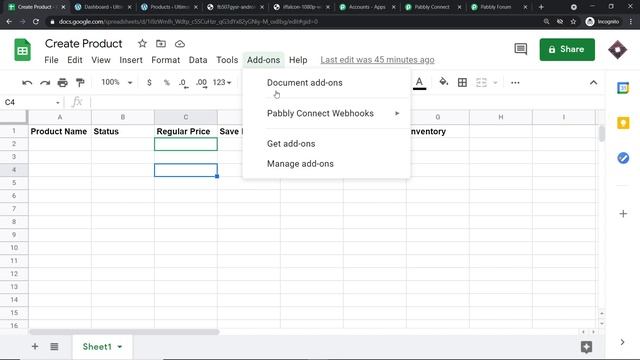Click the Undo icon in toolbar

point(27,83)
